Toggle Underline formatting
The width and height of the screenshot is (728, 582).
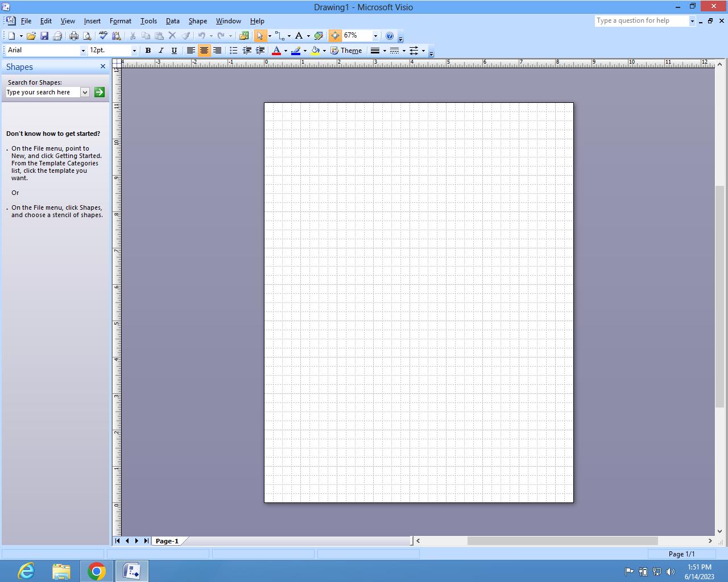click(x=174, y=51)
